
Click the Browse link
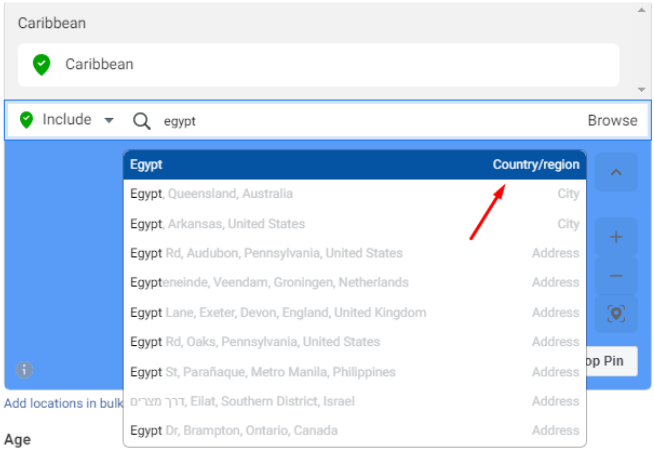pyautogui.click(x=612, y=121)
